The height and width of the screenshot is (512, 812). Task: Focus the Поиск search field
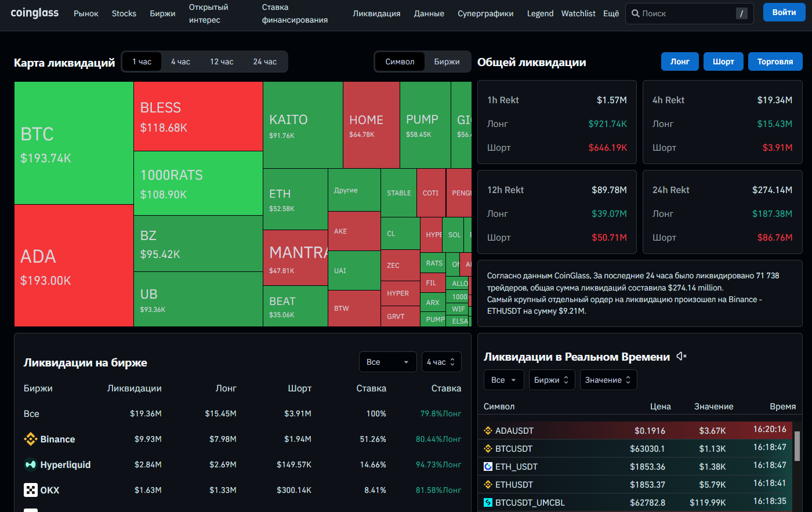click(690, 13)
